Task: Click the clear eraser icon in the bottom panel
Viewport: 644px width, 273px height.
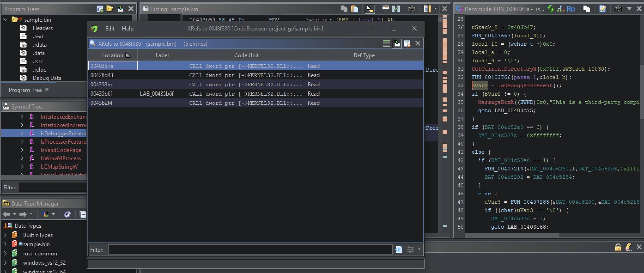Action: pos(628,247)
